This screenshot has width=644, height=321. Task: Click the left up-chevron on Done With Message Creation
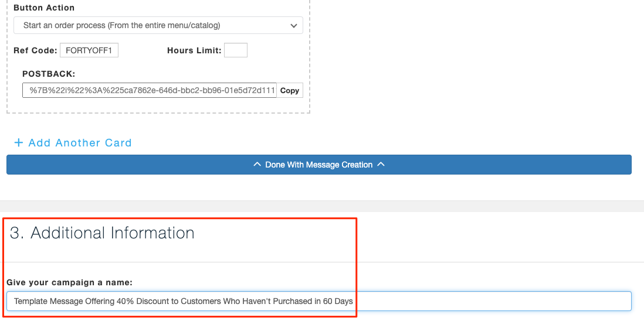click(257, 165)
